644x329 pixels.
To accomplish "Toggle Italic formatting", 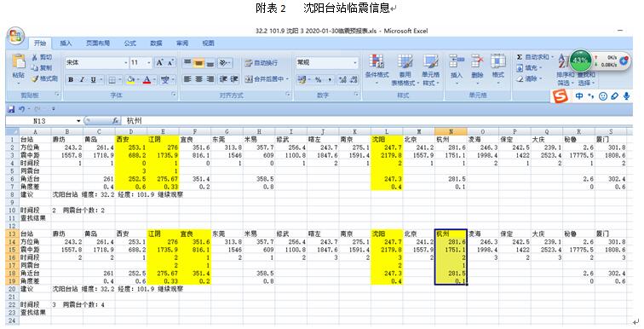I will pyautogui.click(x=82, y=79).
